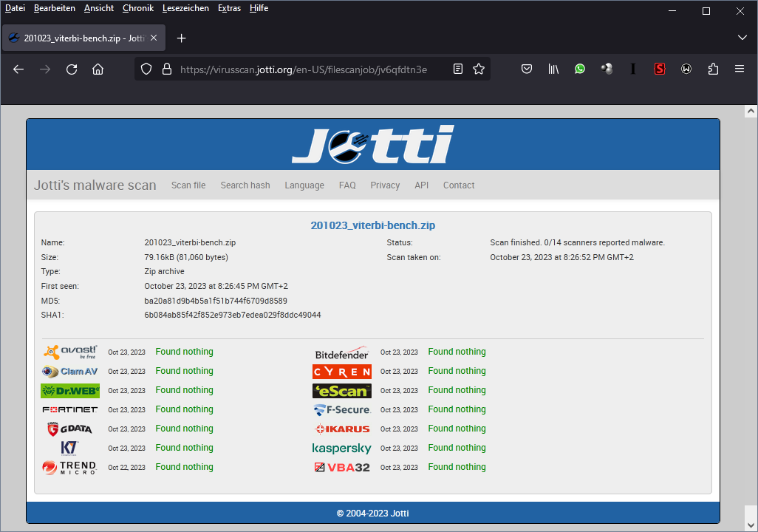Image resolution: width=758 pixels, height=532 pixels.
Task: Click the forward navigation arrow
Action: (x=45, y=69)
